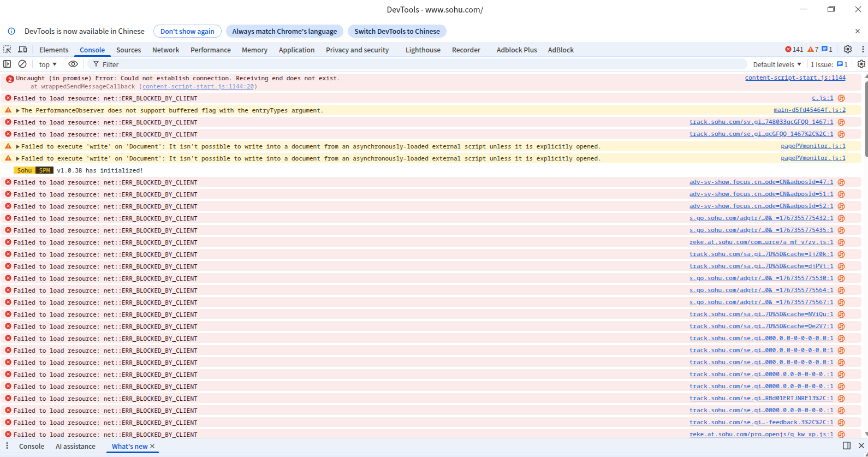Dismiss the Chinese language infobar
Viewport: 868px width, 457px height.
click(858, 31)
